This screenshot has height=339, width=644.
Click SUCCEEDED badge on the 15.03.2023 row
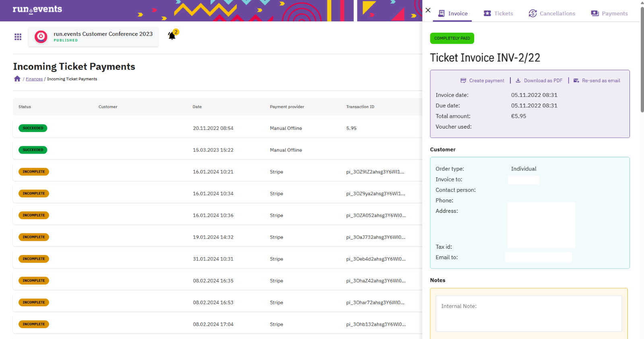click(33, 150)
